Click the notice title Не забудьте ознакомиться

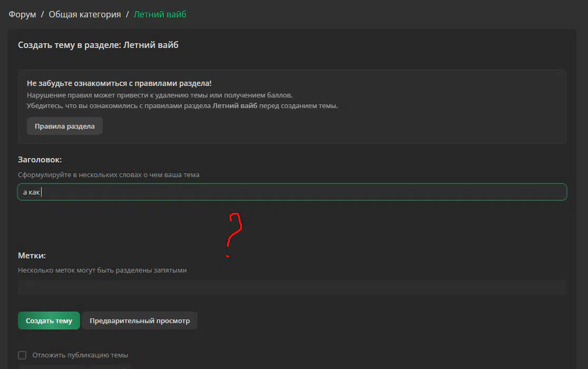(x=119, y=83)
